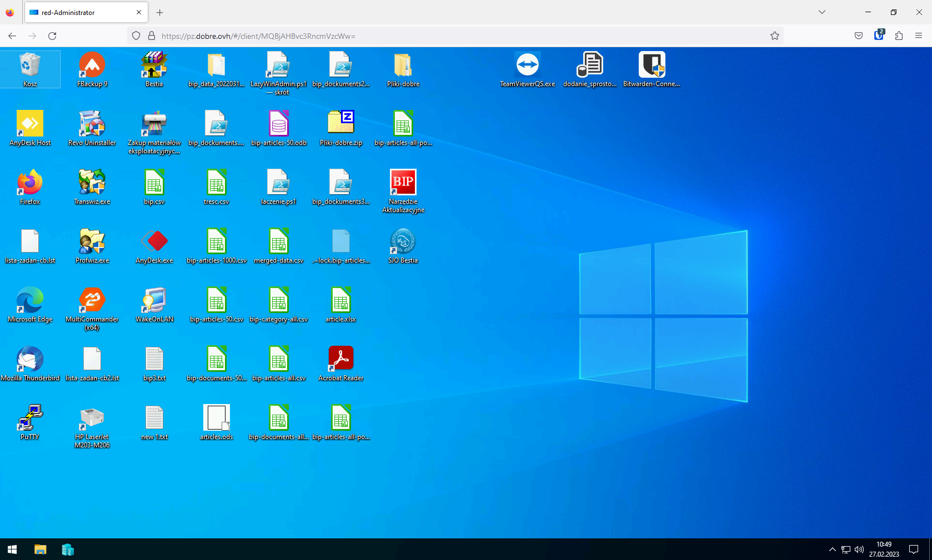Go back to the previous page
Image resolution: width=932 pixels, height=560 pixels.
(x=12, y=36)
